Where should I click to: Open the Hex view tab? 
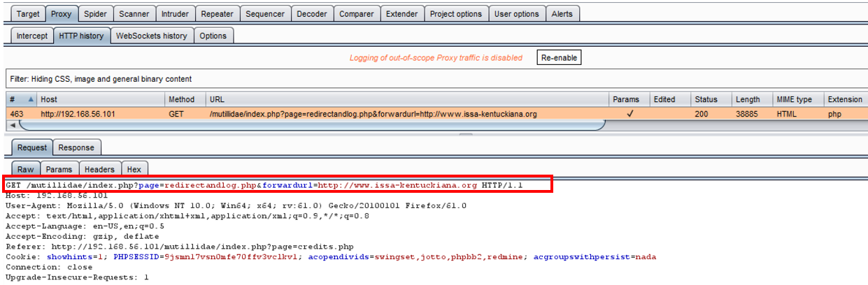[x=134, y=169]
